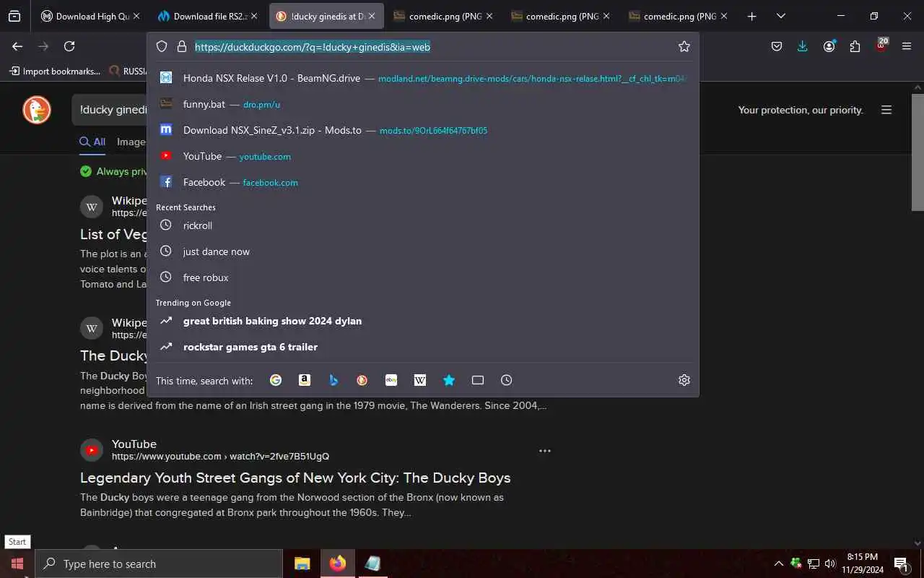
Task: Search with Wikipedia engine icon
Action: click(x=420, y=380)
